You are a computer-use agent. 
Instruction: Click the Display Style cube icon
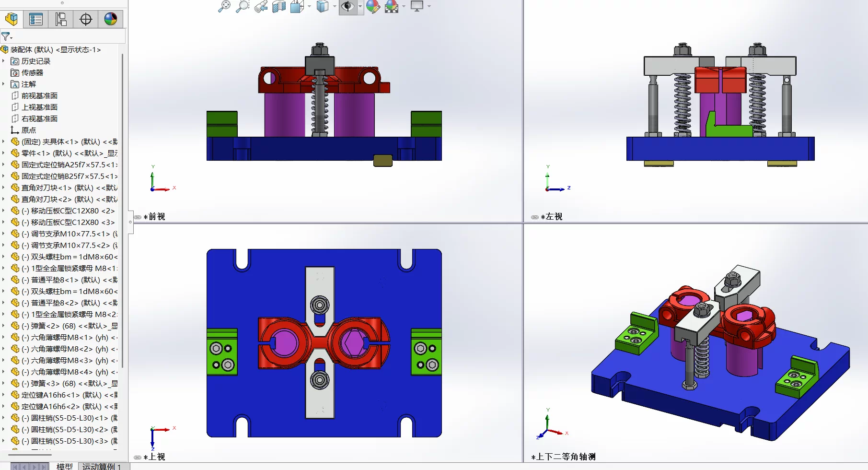tap(323, 6)
